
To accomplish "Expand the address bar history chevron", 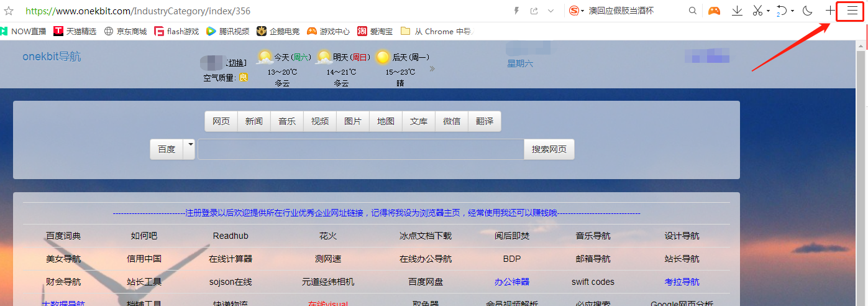I will pos(550,11).
